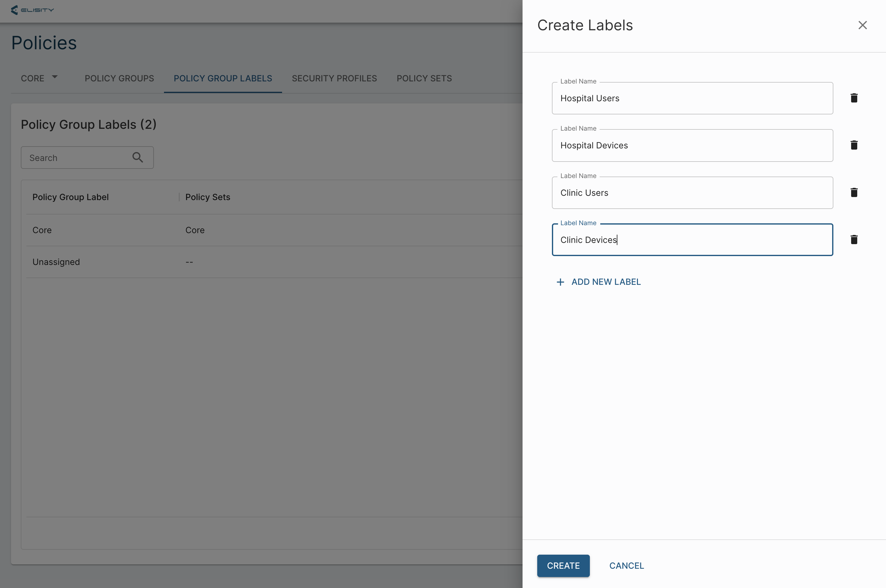Go to the Policy Sets tab
This screenshot has height=588, width=886.
coord(424,78)
